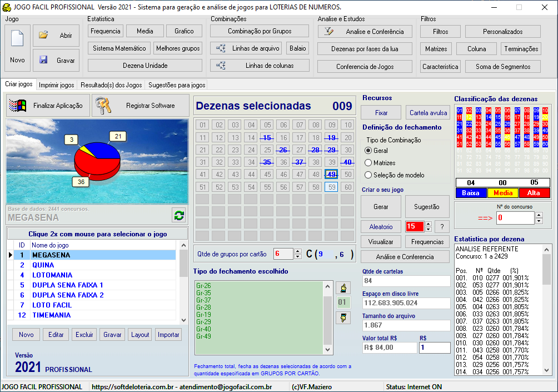Open a file with the Abrir folder icon
Viewport: 558px width, 392px height.
pos(43,35)
